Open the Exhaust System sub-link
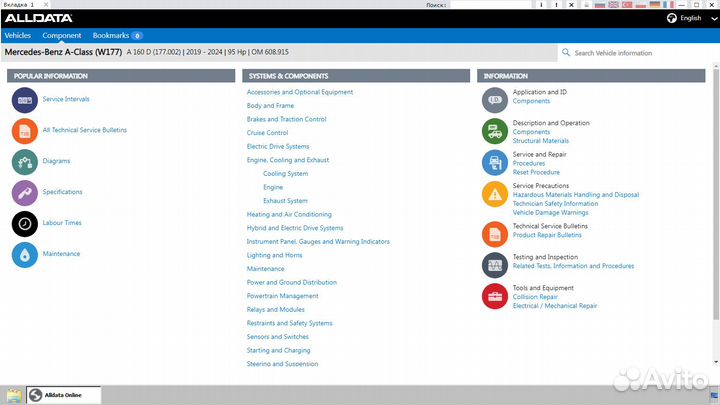This screenshot has width=720, height=405. pyautogui.click(x=285, y=201)
